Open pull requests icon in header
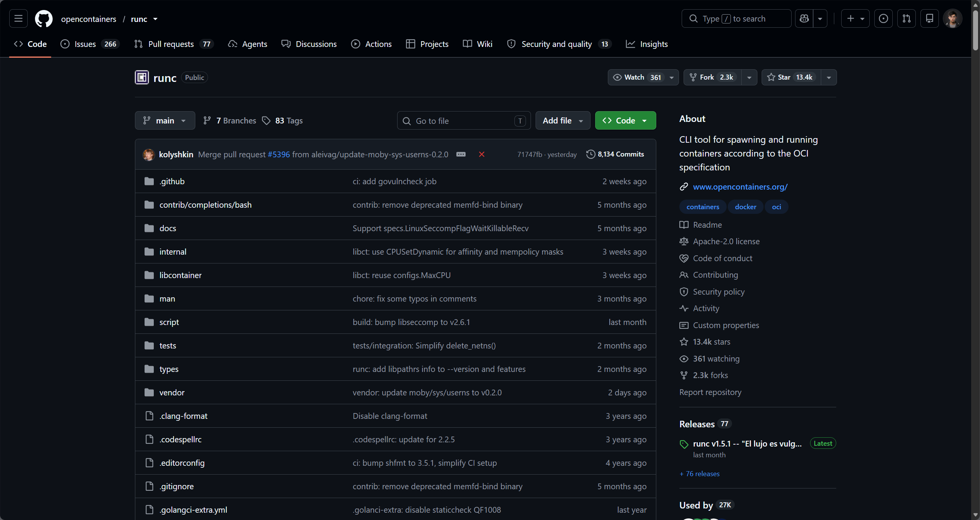 click(907, 18)
